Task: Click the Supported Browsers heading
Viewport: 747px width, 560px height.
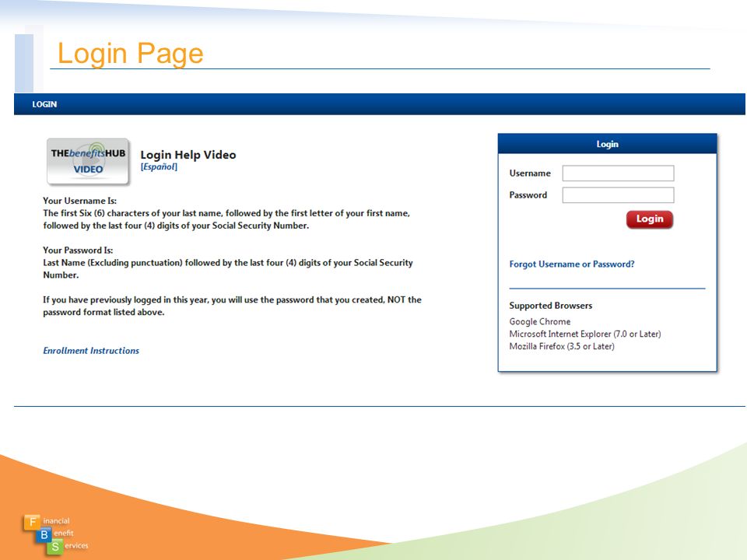Action: [551, 305]
